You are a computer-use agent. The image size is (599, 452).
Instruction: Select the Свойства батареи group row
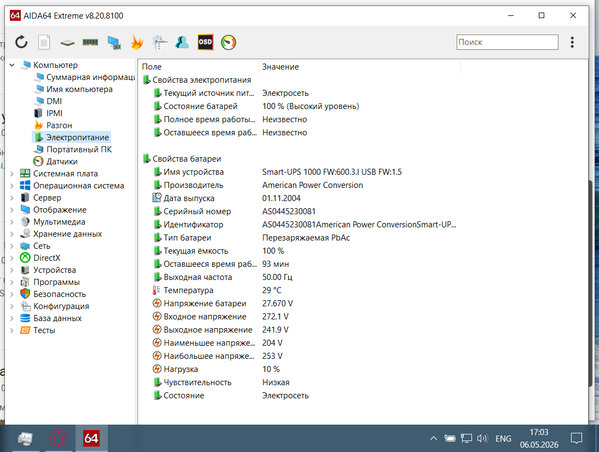pos(182,159)
